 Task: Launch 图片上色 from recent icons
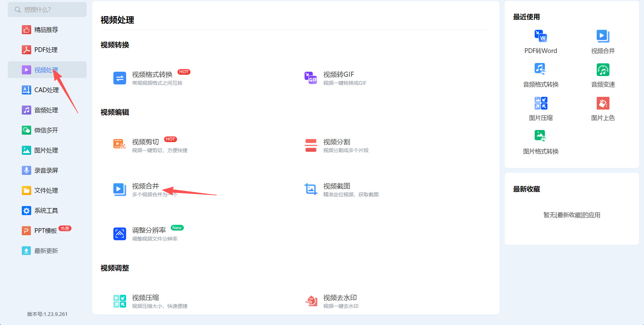(603, 103)
